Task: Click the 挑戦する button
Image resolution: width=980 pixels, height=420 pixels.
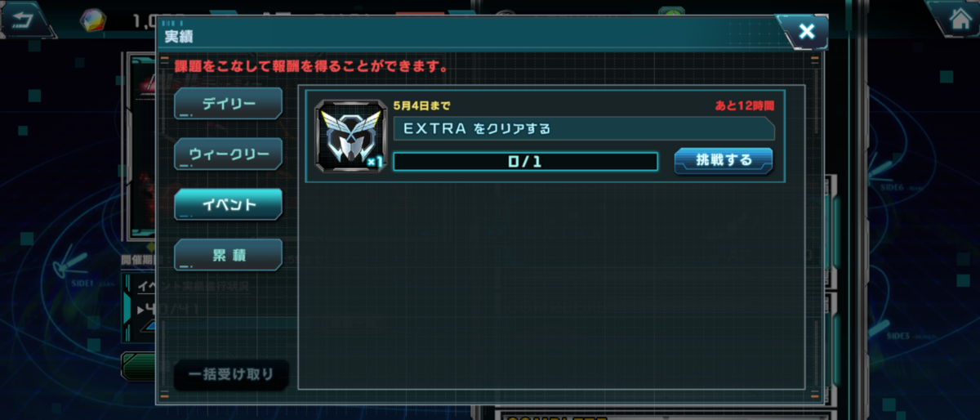Action: [x=724, y=161]
